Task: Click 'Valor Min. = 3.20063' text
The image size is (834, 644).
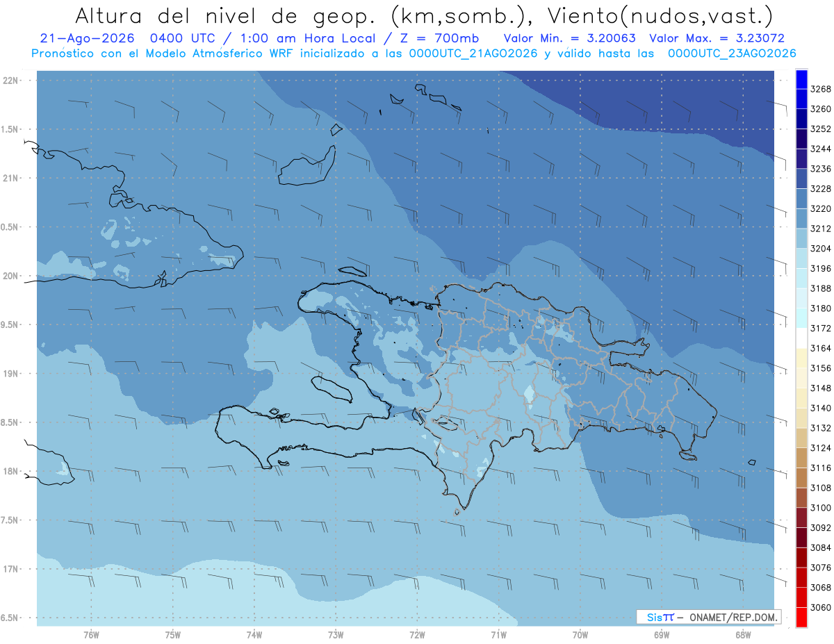Action: pos(570,39)
